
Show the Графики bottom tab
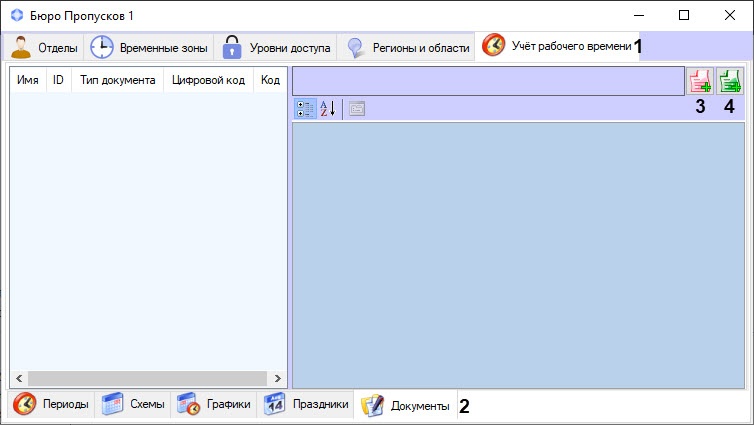click(214, 404)
